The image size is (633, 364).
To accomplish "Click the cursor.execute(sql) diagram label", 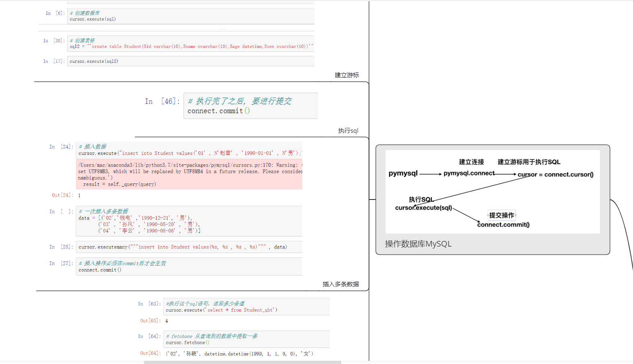I will (423, 208).
